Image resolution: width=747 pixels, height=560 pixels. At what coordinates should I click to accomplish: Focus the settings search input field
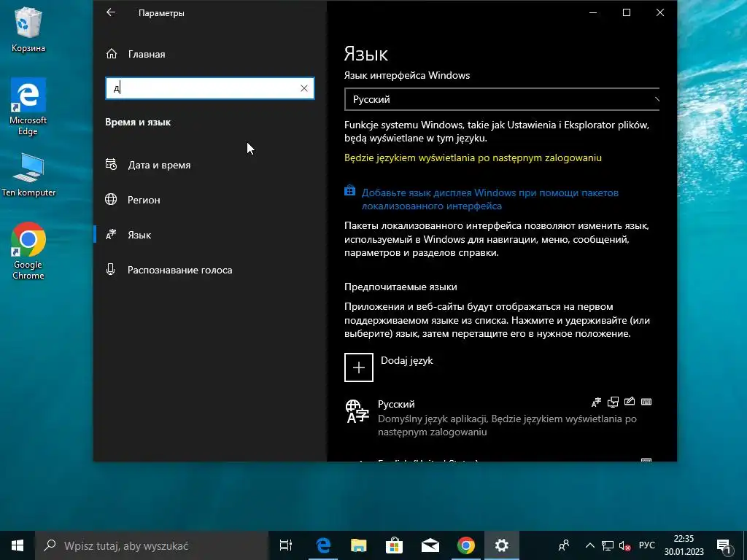click(x=209, y=88)
